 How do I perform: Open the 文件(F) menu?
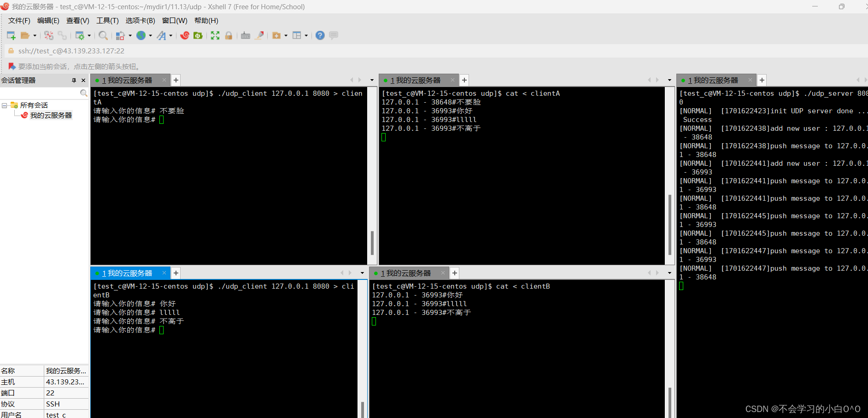pyautogui.click(x=19, y=21)
